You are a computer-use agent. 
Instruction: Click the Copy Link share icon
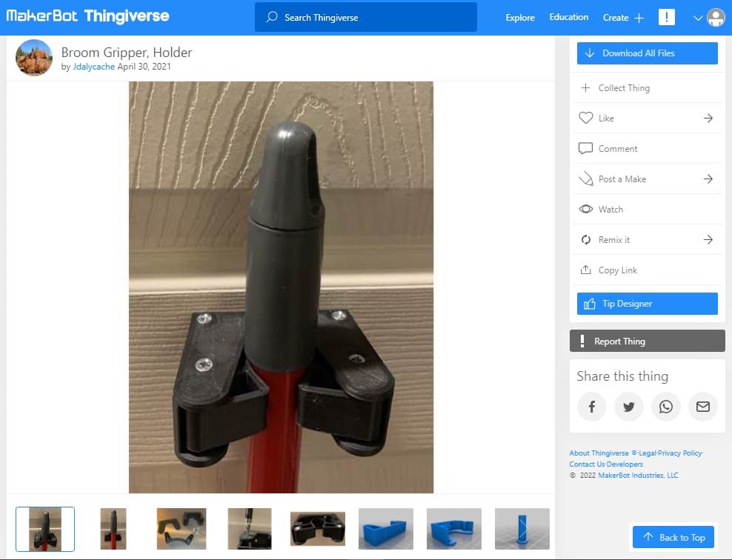(x=586, y=270)
